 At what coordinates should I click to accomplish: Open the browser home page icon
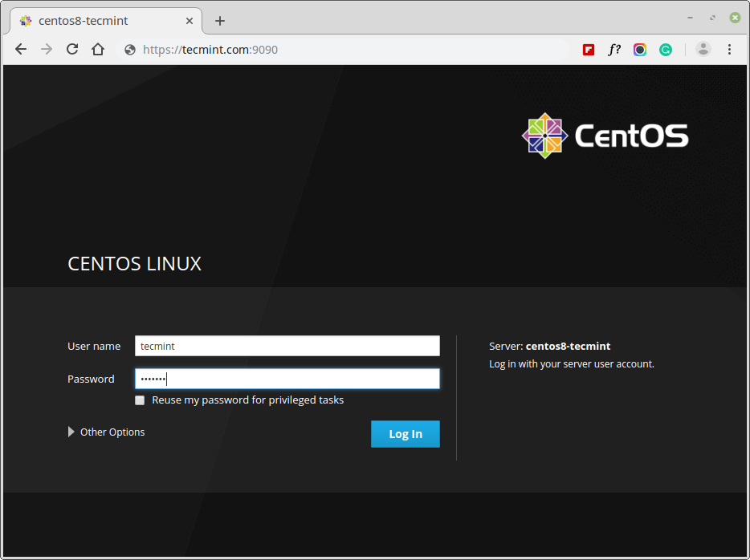click(98, 49)
